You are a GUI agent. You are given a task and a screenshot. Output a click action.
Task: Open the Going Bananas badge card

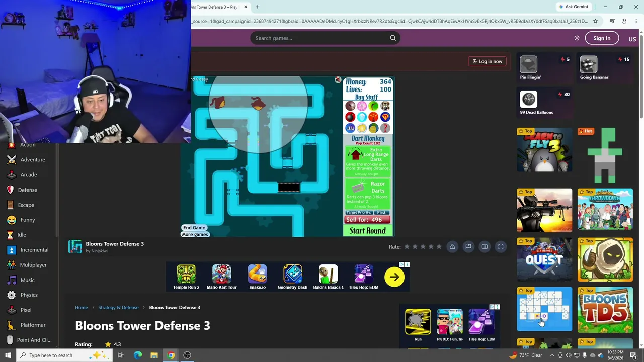[605, 68]
